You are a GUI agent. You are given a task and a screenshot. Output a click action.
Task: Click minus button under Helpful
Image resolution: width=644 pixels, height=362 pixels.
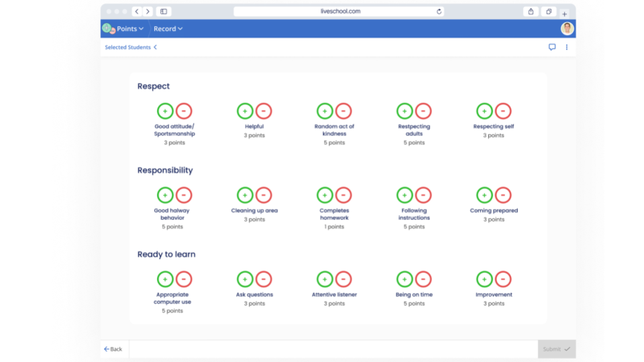[x=264, y=111]
